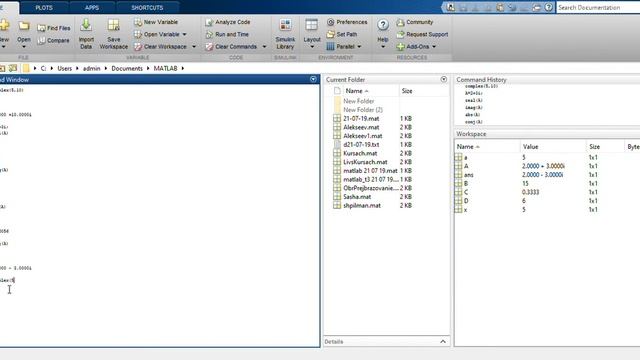Switch to the APPS tab

point(92,8)
